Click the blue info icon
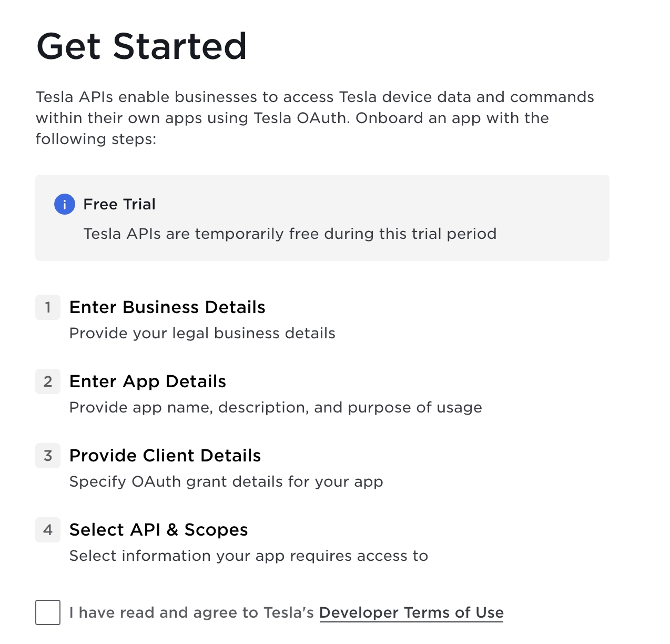The width and height of the screenshot is (670, 644). tap(65, 204)
